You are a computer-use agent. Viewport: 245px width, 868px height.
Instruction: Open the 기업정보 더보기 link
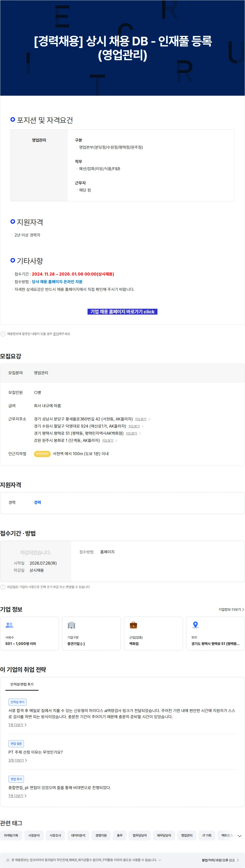231,610
